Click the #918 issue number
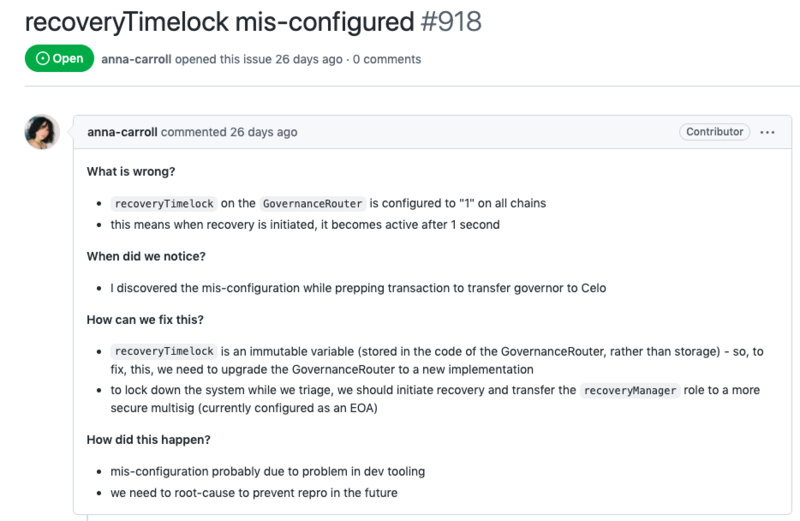The height and width of the screenshot is (521, 800). pos(451,21)
